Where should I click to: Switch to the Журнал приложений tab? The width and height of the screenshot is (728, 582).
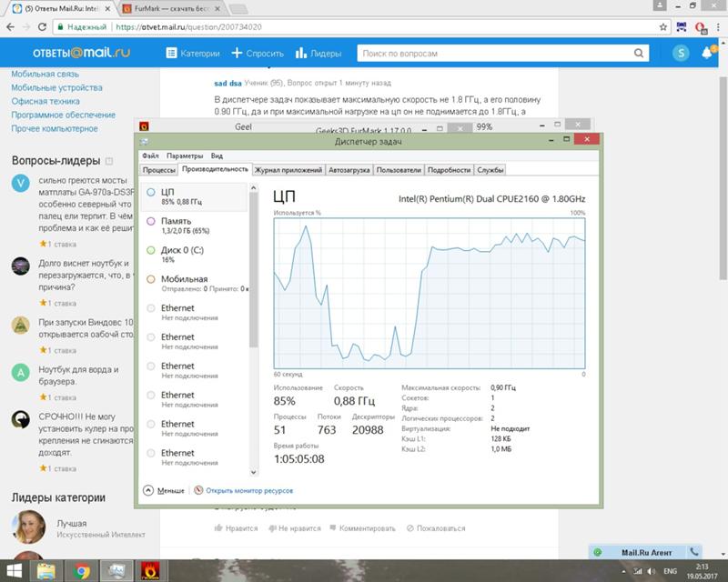click(288, 170)
